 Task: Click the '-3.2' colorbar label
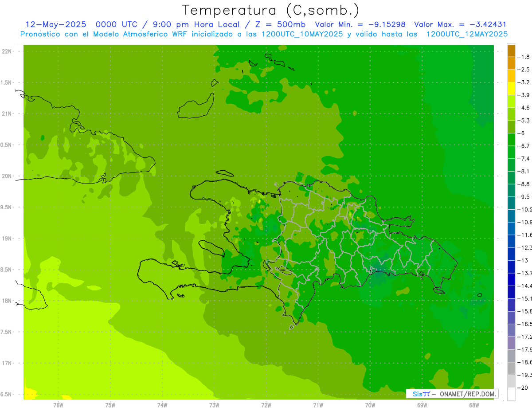524,82
